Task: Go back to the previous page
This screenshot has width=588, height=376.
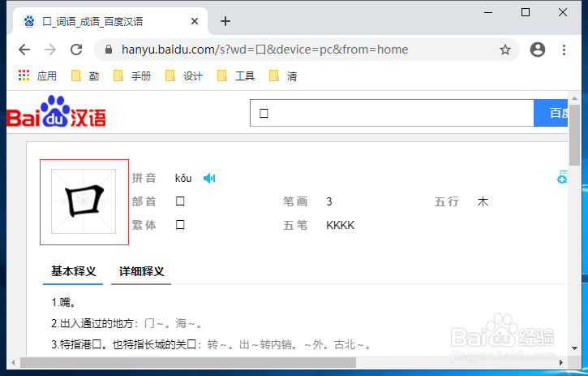Action: [x=24, y=50]
